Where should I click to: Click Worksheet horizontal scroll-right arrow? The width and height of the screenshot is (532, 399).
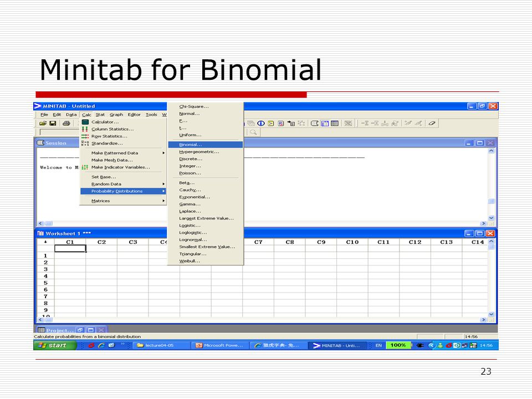[483, 320]
